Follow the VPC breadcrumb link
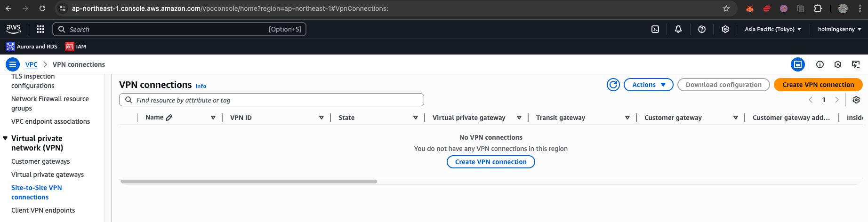Image resolution: width=868 pixels, height=222 pixels. 32,64
